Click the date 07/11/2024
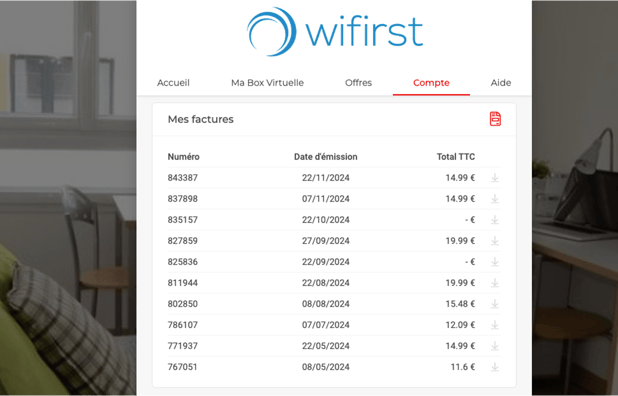618x396 pixels. pyautogui.click(x=326, y=199)
